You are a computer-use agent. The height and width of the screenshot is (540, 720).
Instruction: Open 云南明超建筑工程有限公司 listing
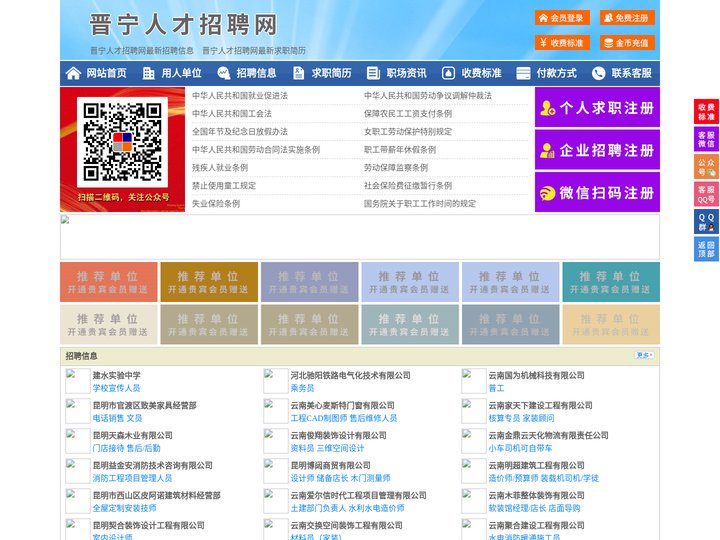click(536, 465)
